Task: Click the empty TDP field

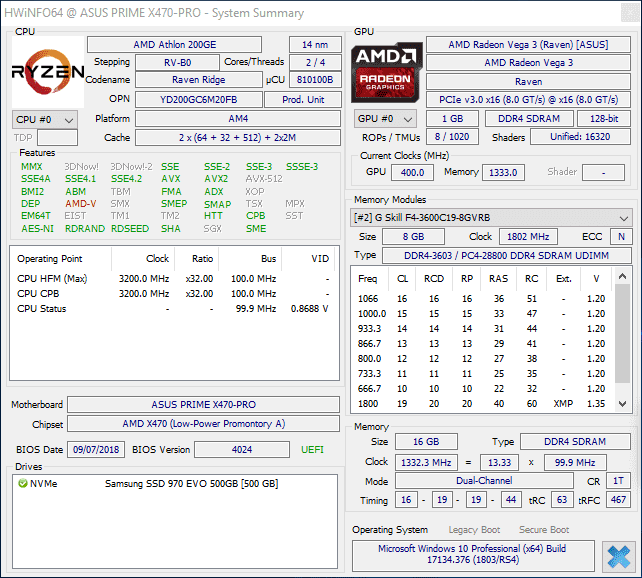Action: point(57,138)
